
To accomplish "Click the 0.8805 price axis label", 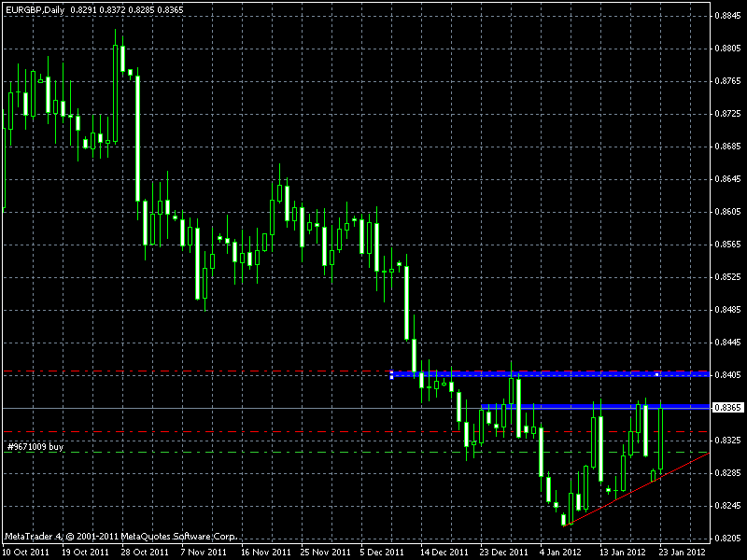I will click(728, 49).
